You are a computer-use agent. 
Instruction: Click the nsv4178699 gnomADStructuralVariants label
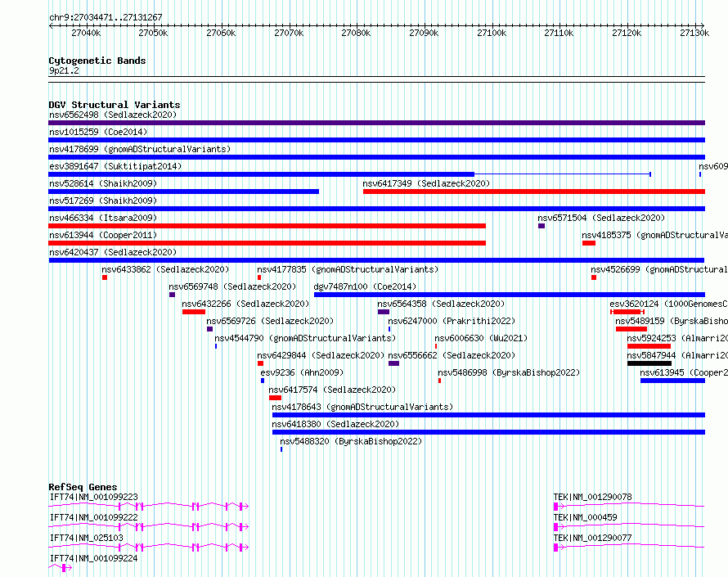click(140, 149)
